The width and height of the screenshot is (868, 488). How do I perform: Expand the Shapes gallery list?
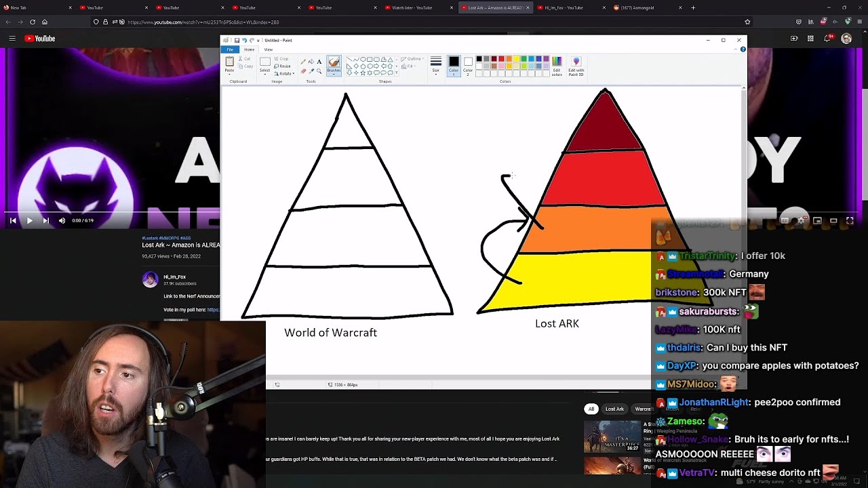coord(397,73)
